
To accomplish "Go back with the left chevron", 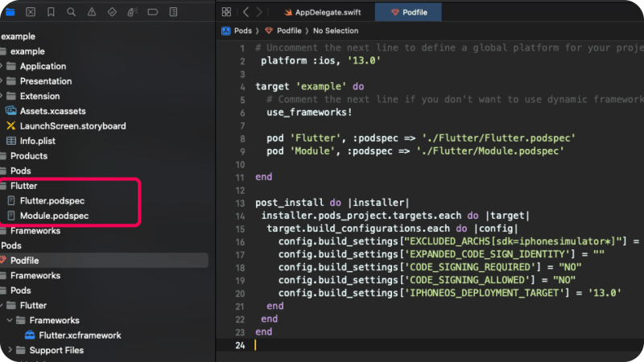I will click(246, 12).
